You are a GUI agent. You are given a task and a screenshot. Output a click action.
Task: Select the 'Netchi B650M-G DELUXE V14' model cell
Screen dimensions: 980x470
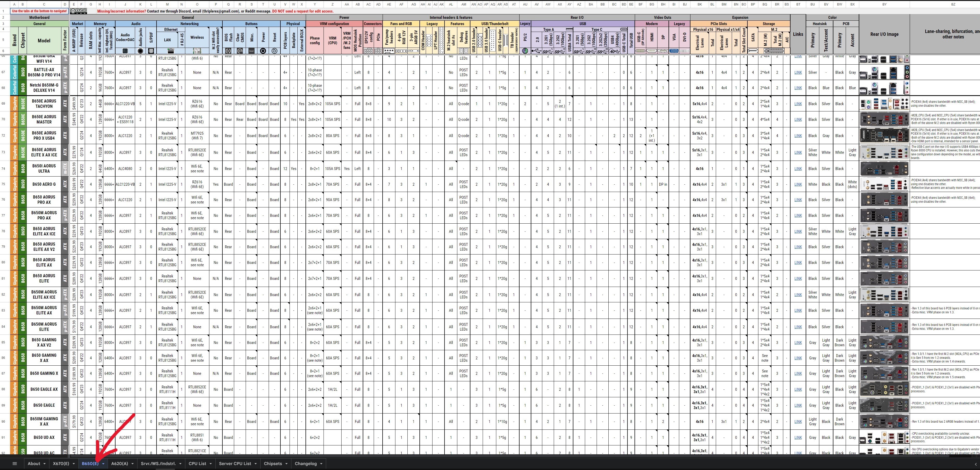coord(44,88)
